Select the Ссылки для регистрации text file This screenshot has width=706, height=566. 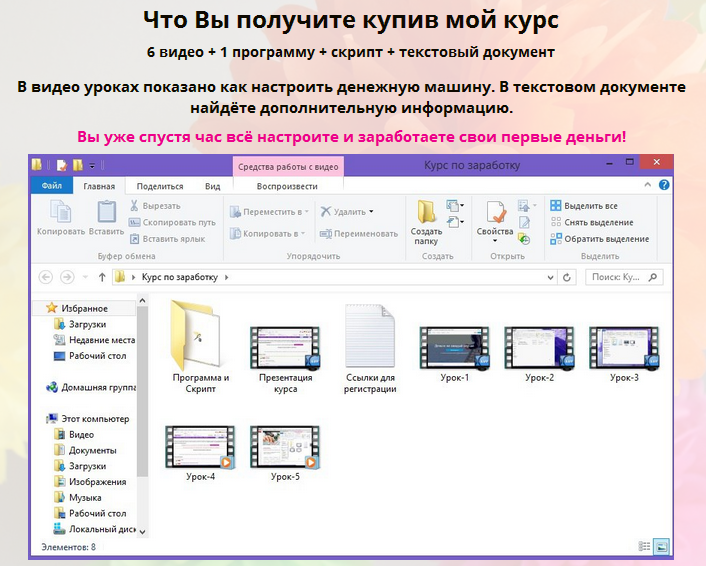370,349
